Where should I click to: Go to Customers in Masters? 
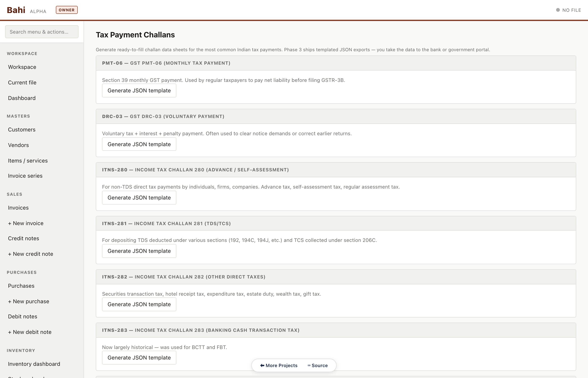(22, 129)
